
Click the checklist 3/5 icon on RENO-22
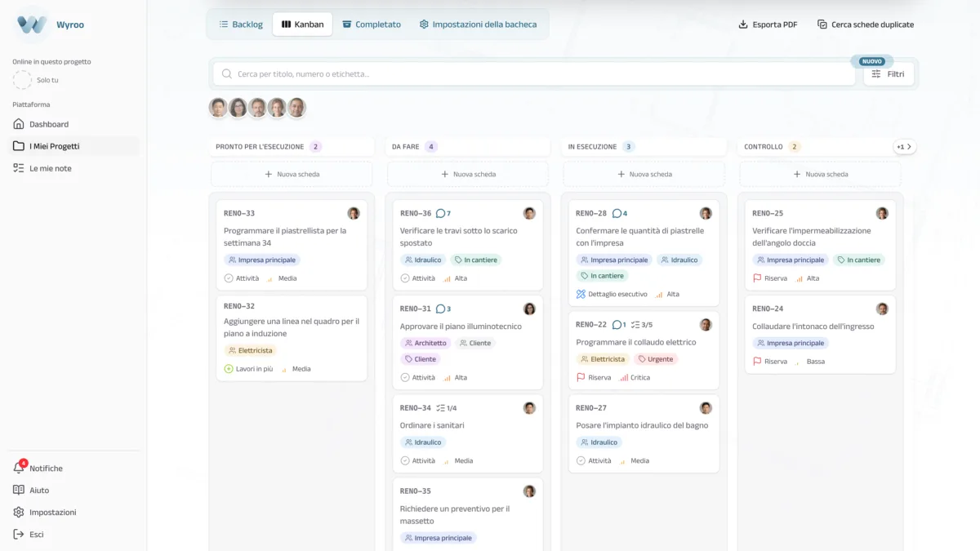click(x=635, y=325)
